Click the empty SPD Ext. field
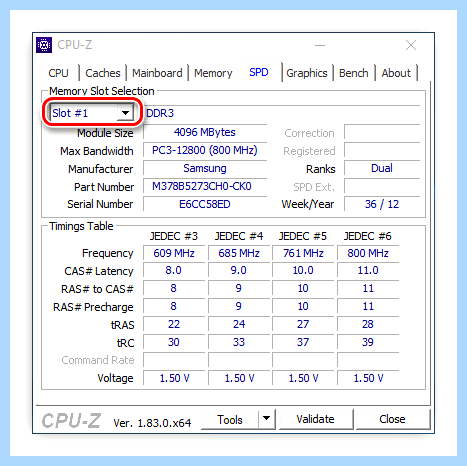Screen dimensions: 467x466 click(382, 186)
